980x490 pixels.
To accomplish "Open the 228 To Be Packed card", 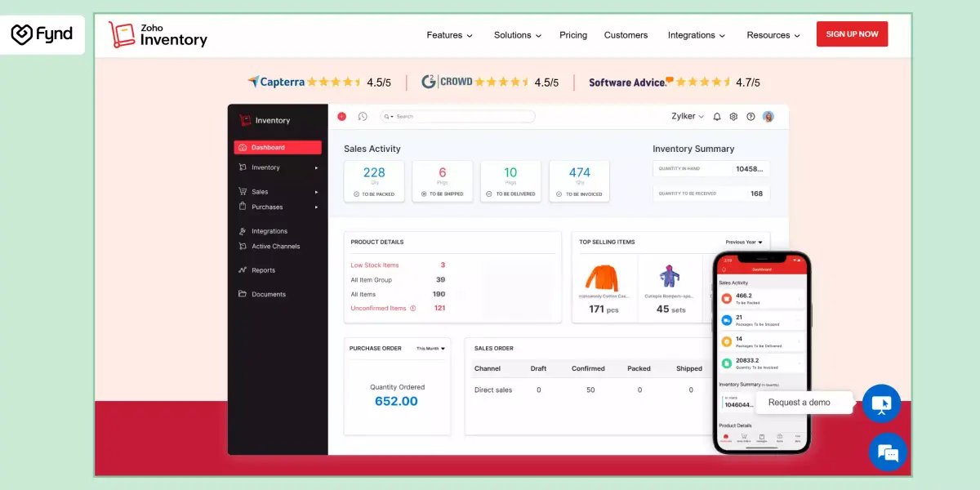I will pyautogui.click(x=374, y=181).
